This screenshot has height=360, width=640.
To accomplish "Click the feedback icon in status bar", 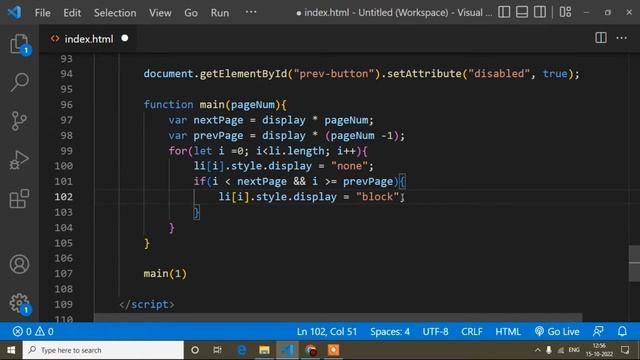I will pos(598,331).
